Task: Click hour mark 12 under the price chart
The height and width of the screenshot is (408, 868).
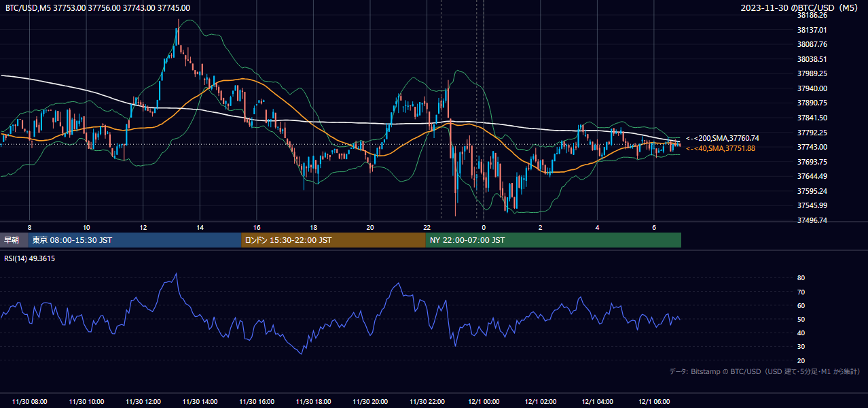Action: coord(143,227)
